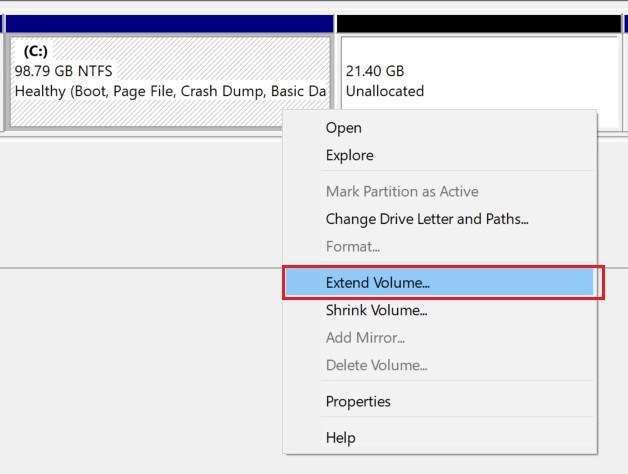Click the disabled Delete Volume entry
The image size is (628, 474).
point(439,365)
